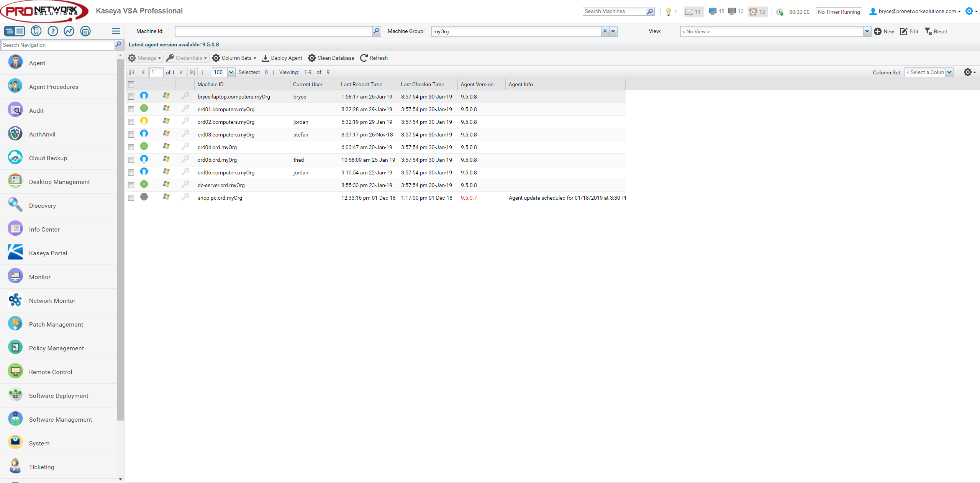This screenshot has width=980, height=483.
Task: Click the lightbulb notification icon
Action: click(x=669, y=12)
